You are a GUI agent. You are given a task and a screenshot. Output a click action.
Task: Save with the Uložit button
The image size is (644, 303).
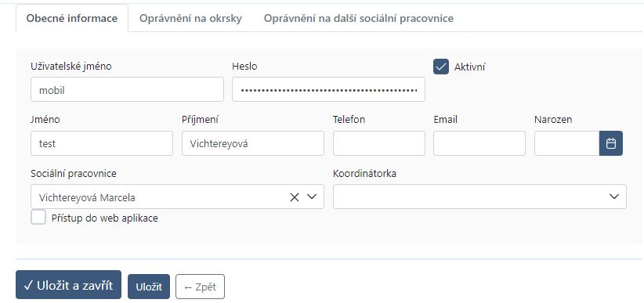click(x=149, y=287)
